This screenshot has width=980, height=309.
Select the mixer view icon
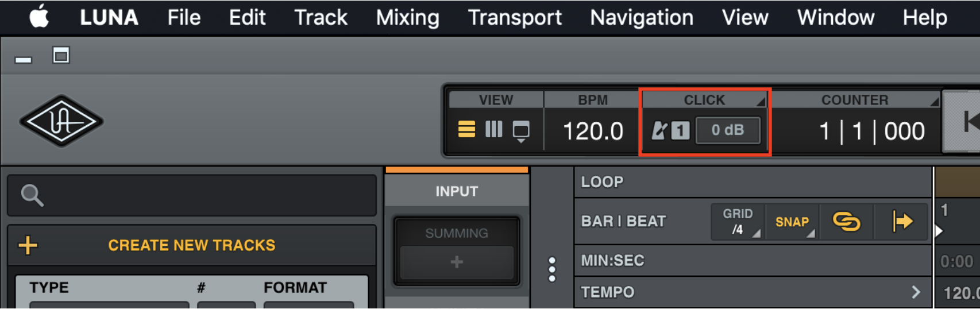point(493,129)
